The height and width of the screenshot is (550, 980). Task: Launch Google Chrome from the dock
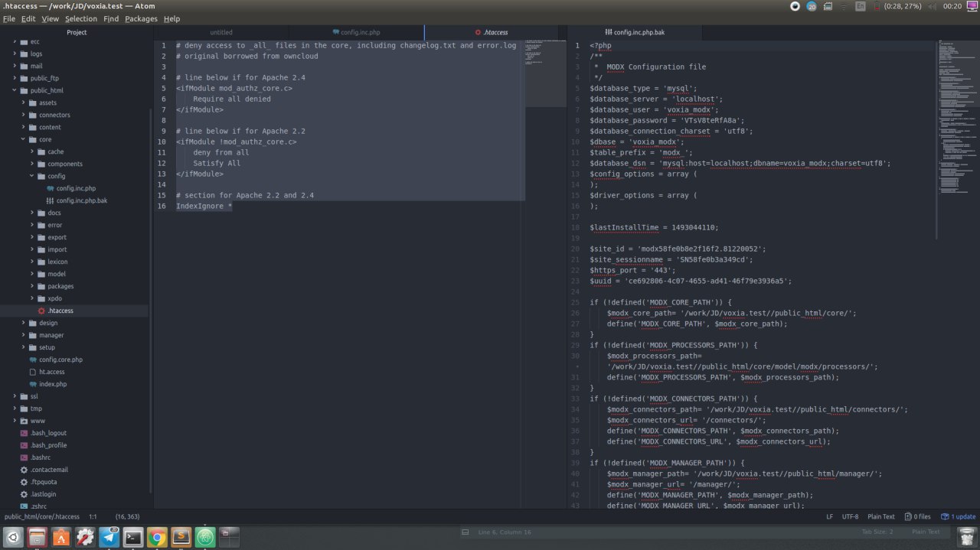click(x=157, y=538)
